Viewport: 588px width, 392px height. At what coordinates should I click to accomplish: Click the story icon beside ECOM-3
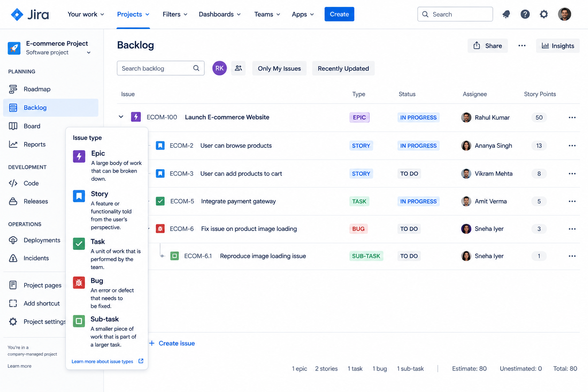pyautogui.click(x=160, y=173)
